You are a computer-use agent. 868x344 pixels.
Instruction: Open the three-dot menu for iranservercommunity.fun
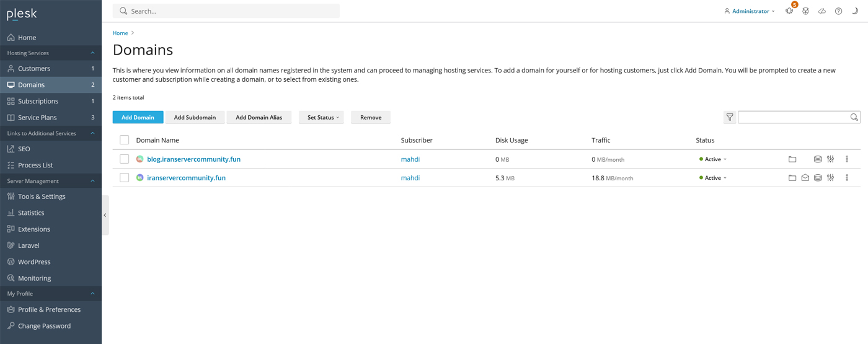(847, 178)
